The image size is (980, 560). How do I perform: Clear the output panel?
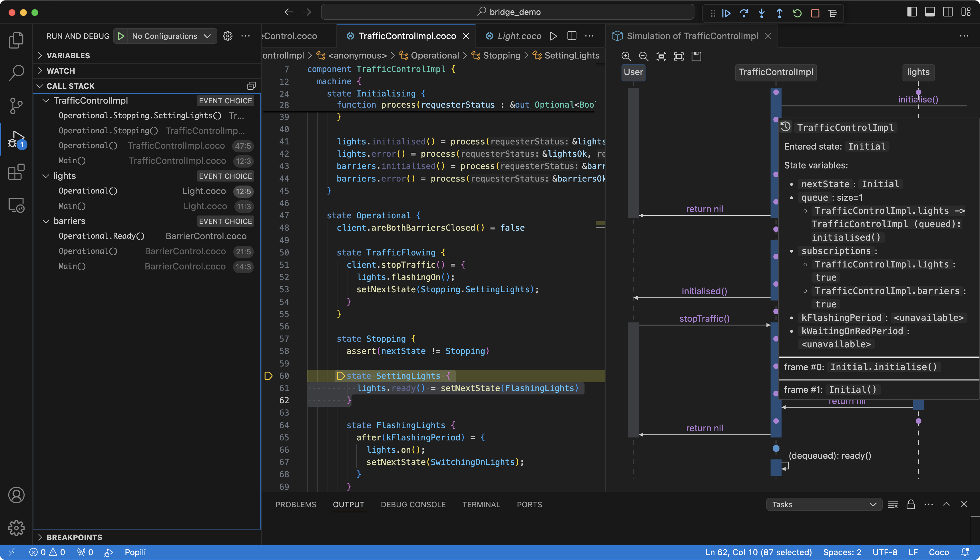click(x=893, y=505)
